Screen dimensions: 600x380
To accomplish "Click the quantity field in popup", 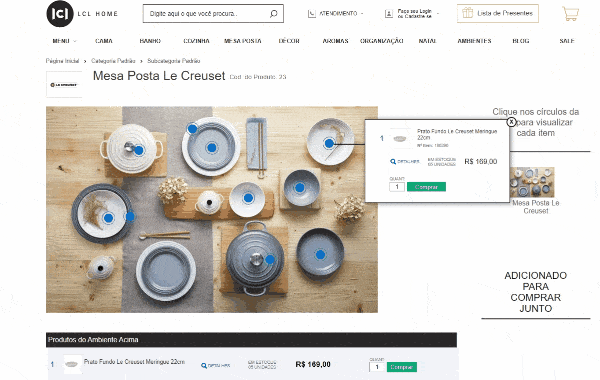I will pos(397,187).
